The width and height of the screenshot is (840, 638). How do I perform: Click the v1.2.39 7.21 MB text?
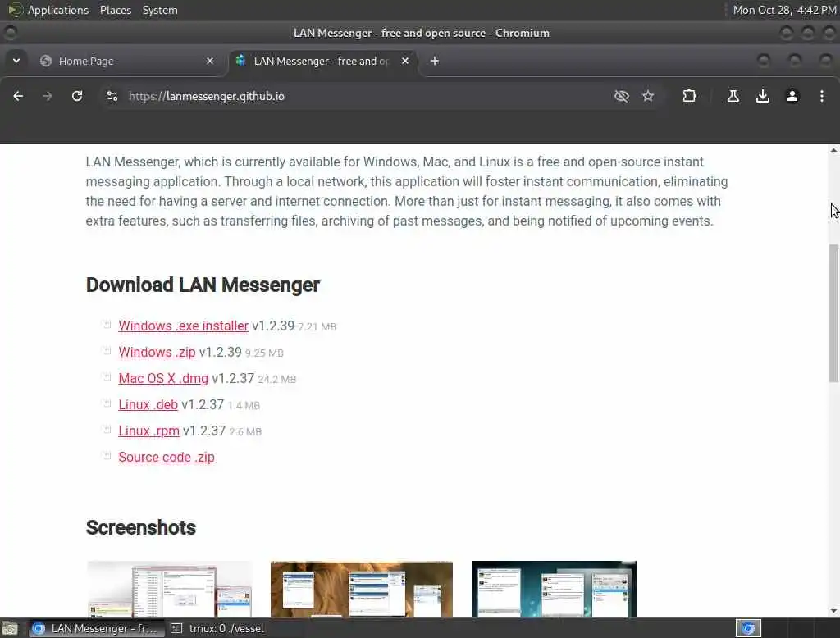(x=294, y=326)
